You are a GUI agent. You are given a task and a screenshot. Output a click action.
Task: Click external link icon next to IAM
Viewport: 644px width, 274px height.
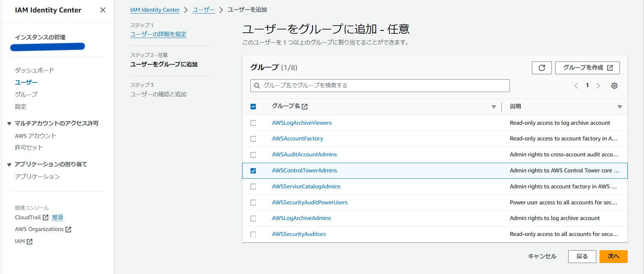click(x=30, y=242)
